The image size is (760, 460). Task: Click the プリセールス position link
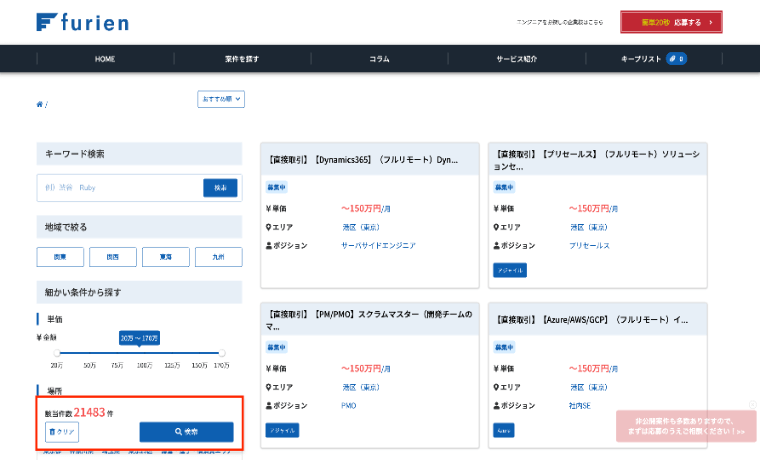coord(589,246)
